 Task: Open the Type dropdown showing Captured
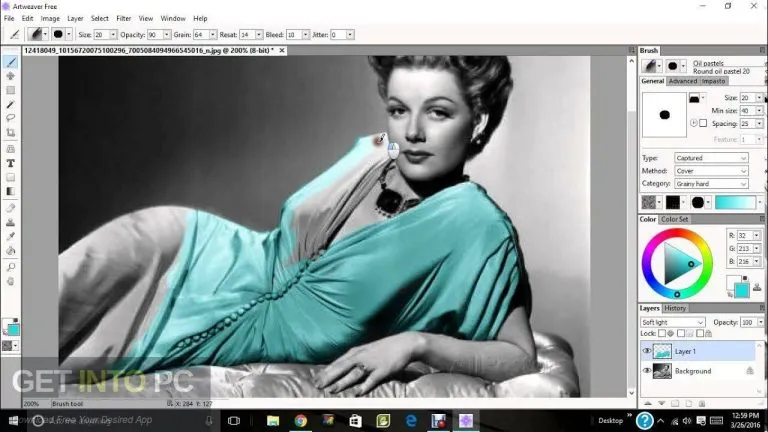click(711, 158)
